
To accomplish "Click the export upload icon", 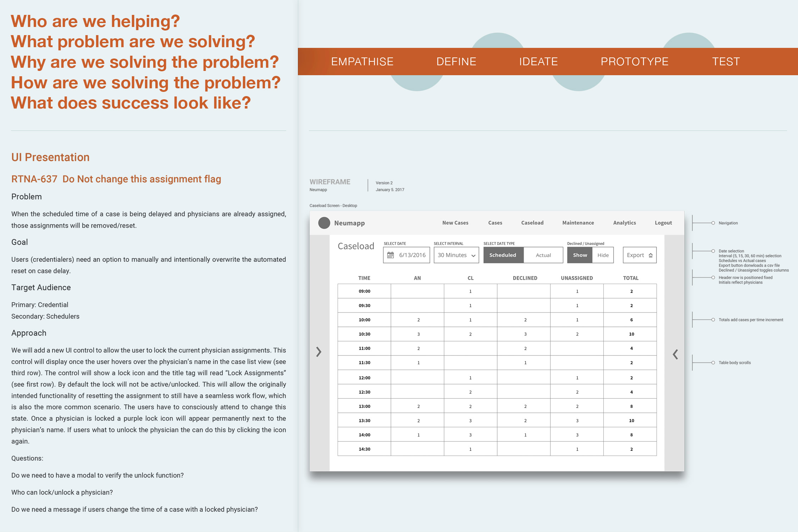I will (650, 255).
